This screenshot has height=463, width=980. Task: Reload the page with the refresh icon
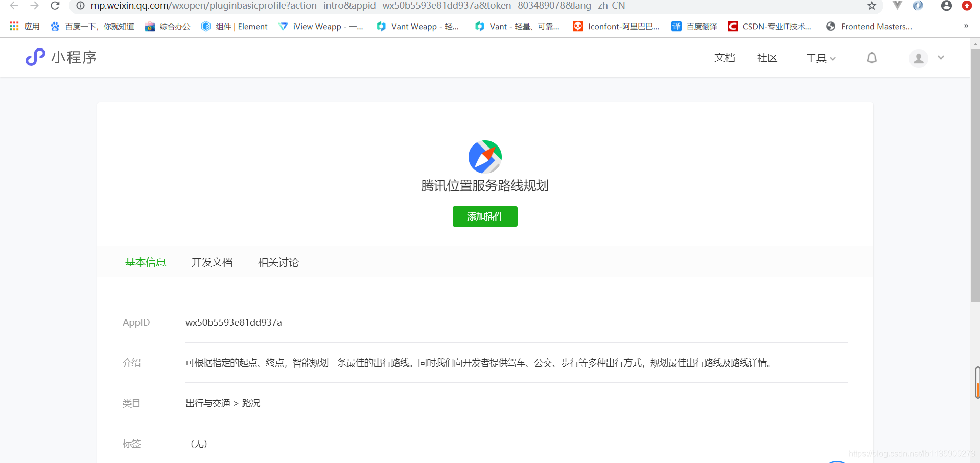point(55,6)
